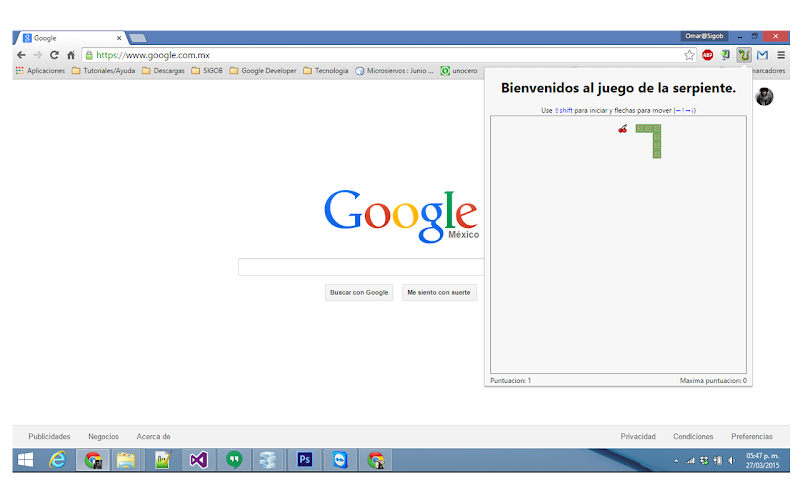Click the Omar@Sigob profile button
The width and height of the screenshot is (800, 500).
pyautogui.click(x=704, y=36)
